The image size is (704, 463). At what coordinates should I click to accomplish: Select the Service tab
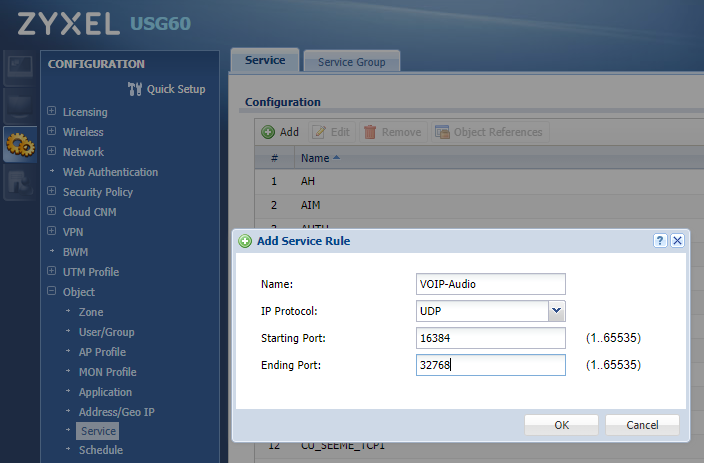(265, 60)
